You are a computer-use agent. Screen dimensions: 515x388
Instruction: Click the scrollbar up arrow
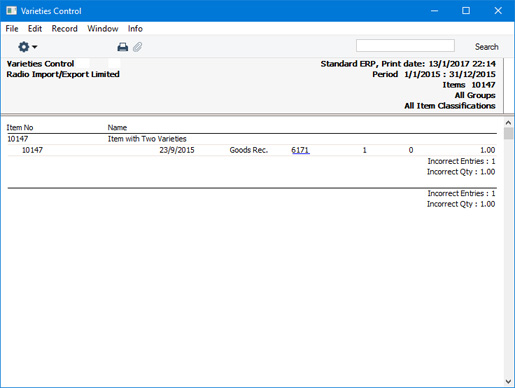[x=508, y=123]
